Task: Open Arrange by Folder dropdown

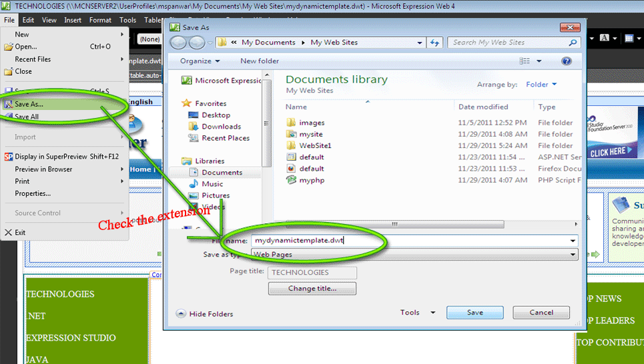Action: tap(541, 84)
